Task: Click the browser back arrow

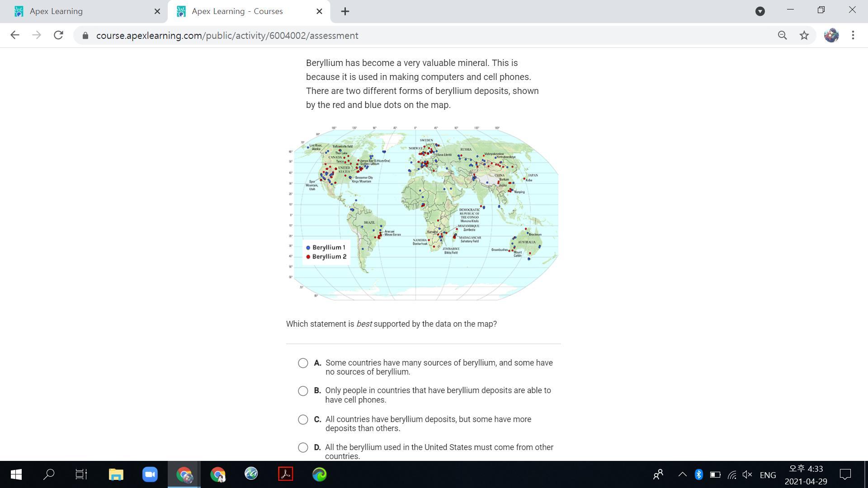Action: (x=14, y=35)
